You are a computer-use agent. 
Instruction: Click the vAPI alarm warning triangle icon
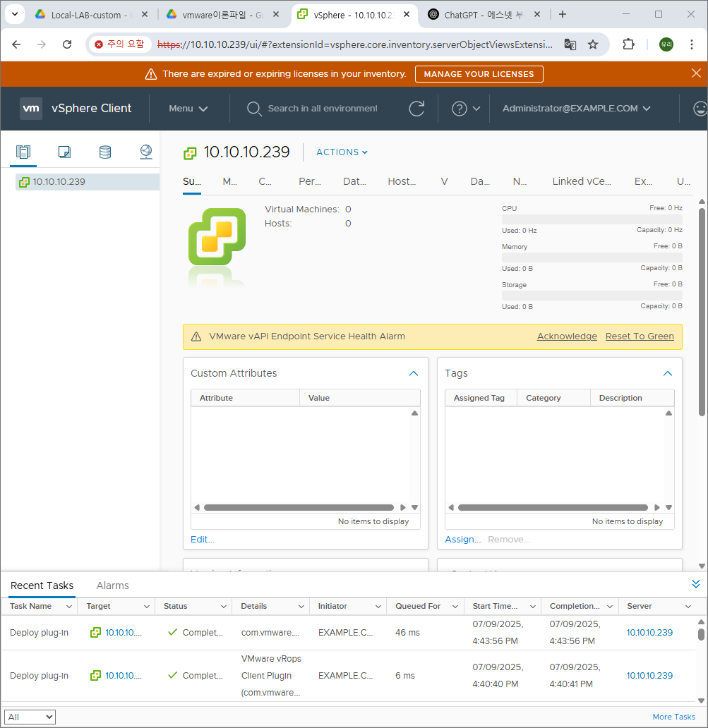[196, 336]
